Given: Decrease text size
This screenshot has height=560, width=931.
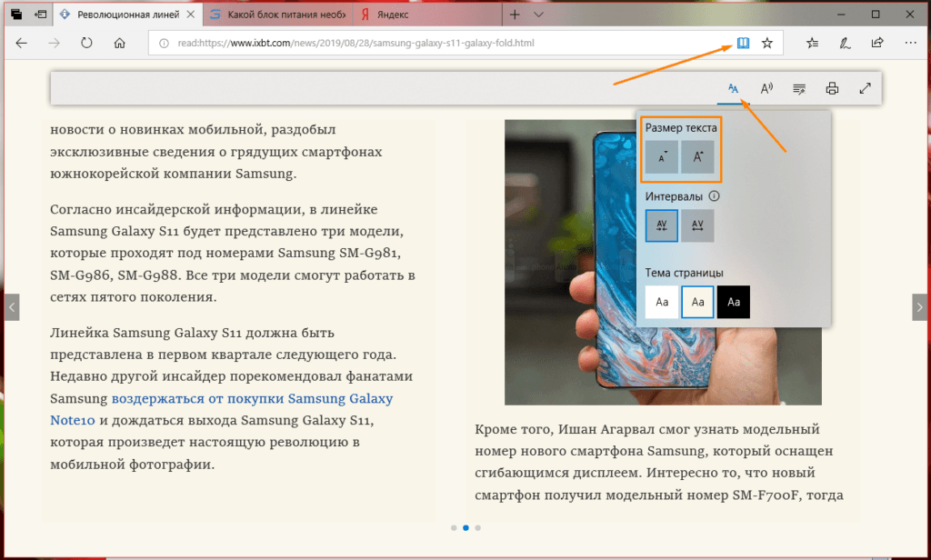Looking at the screenshot, I should pos(662,156).
